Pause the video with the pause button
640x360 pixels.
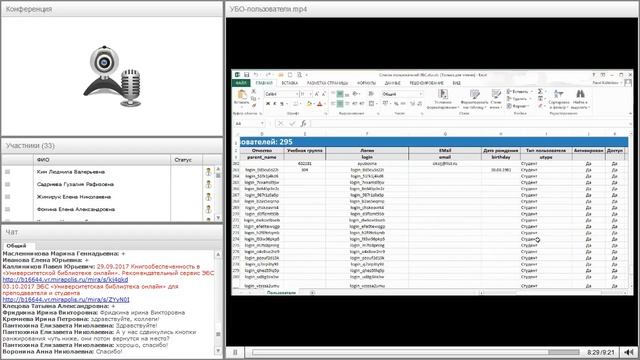pos(235,352)
